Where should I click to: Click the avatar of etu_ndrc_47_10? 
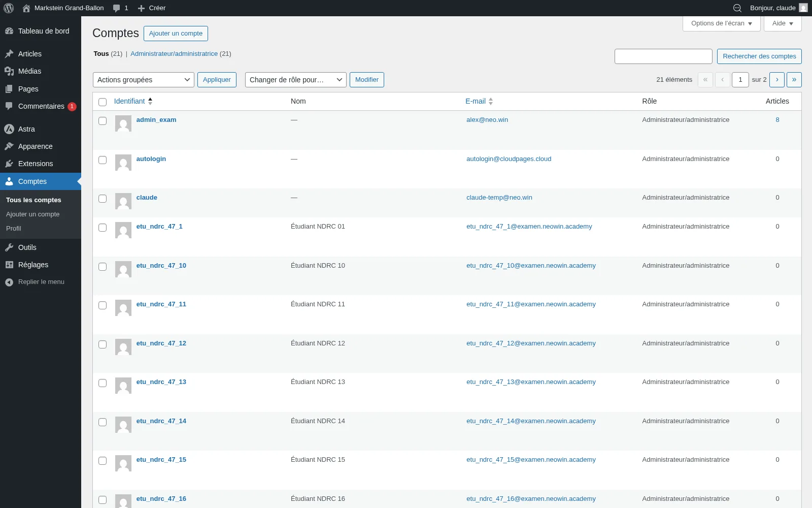tap(123, 269)
